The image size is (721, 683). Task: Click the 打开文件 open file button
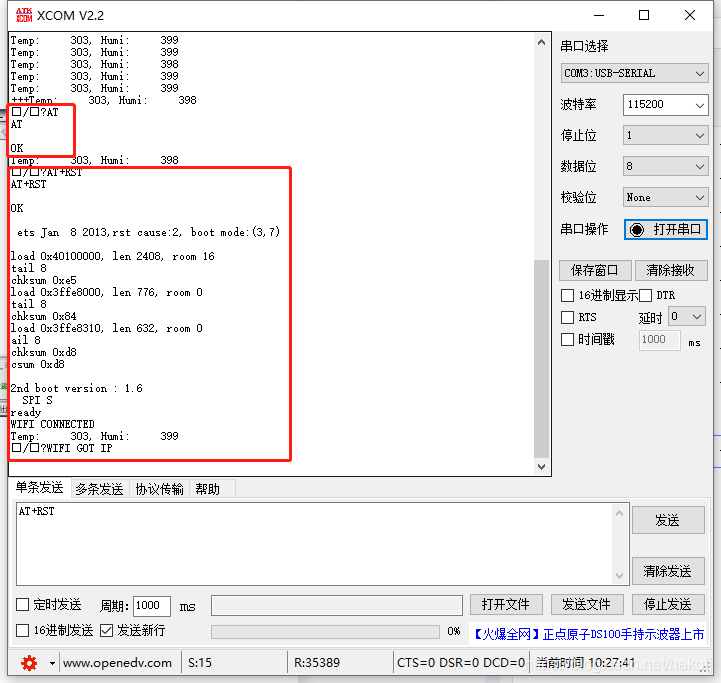point(506,604)
